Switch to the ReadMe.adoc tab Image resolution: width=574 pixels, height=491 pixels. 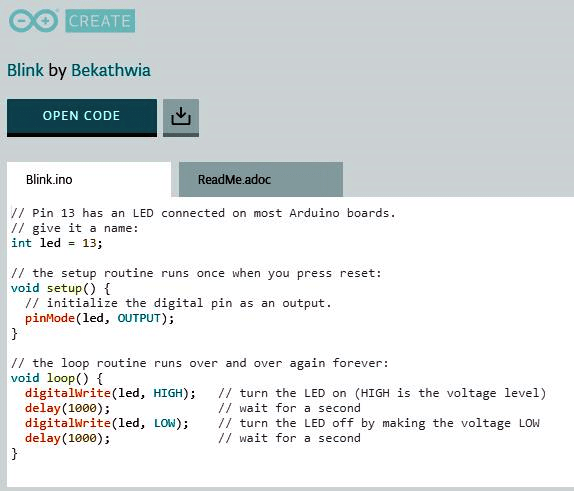click(261, 179)
